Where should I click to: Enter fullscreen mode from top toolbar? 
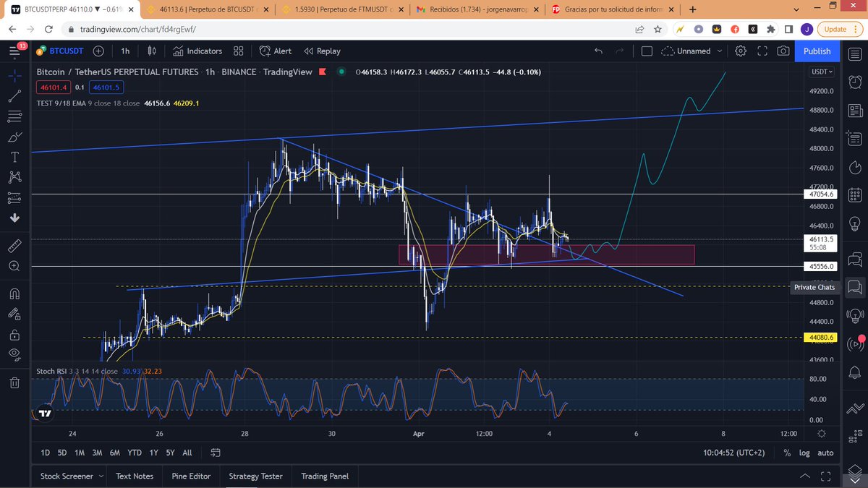[762, 51]
